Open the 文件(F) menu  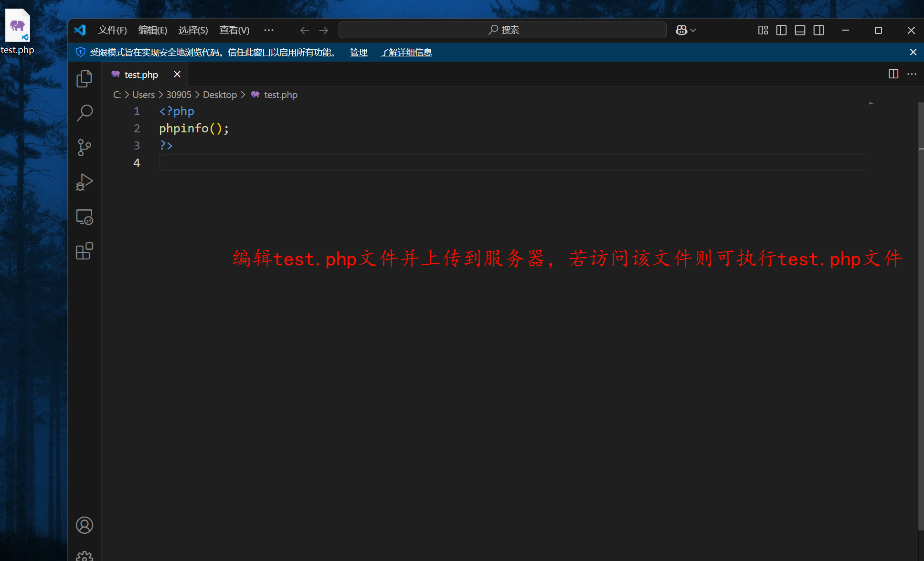(112, 30)
